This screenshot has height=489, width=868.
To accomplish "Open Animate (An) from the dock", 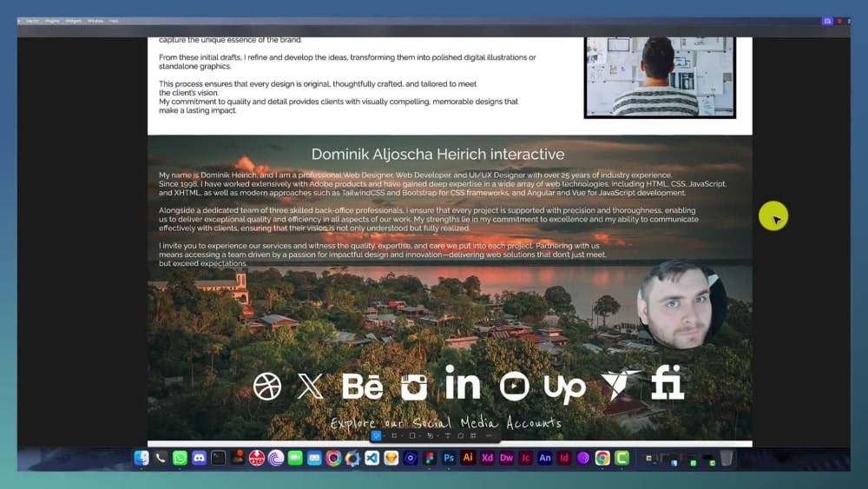I will pyautogui.click(x=545, y=458).
